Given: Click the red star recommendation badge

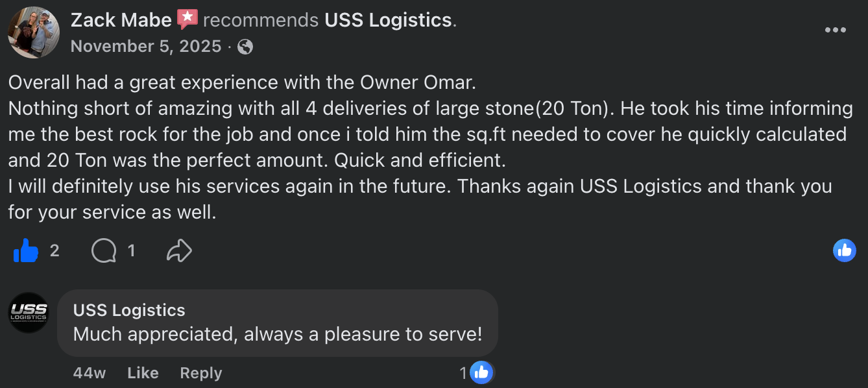Looking at the screenshot, I should point(187,19).
